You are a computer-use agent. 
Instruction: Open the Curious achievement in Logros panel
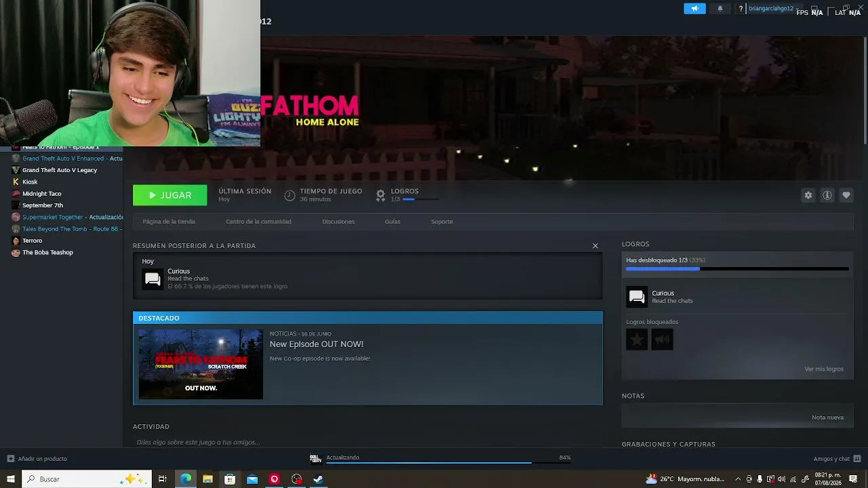637,297
